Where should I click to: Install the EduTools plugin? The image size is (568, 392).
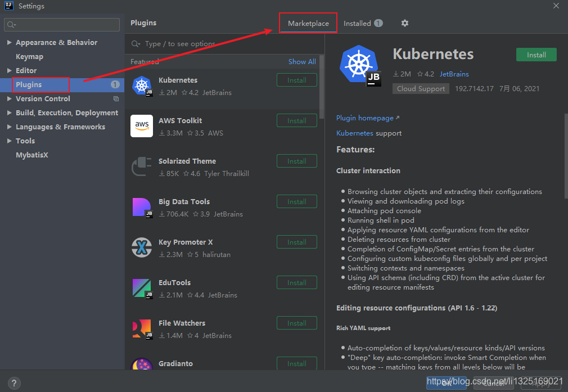pos(297,282)
